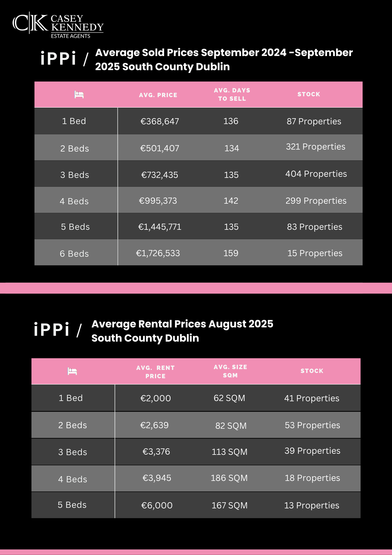This screenshot has height=555, width=392.
Task: Click the AVG. DAYS TO SELL column header
Action: (x=232, y=94)
